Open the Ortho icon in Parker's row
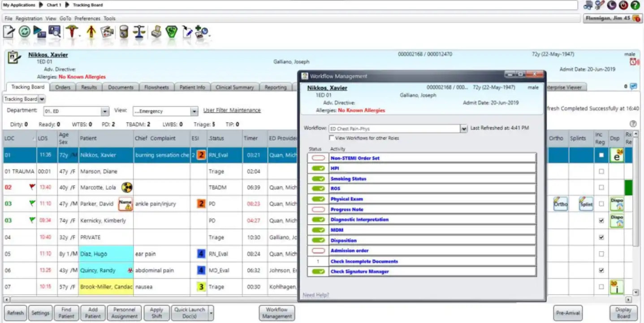This screenshot has height=323, width=644. click(560, 204)
